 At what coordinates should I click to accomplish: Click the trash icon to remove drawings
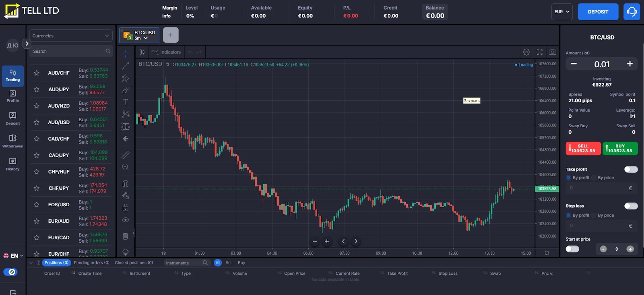126,236
